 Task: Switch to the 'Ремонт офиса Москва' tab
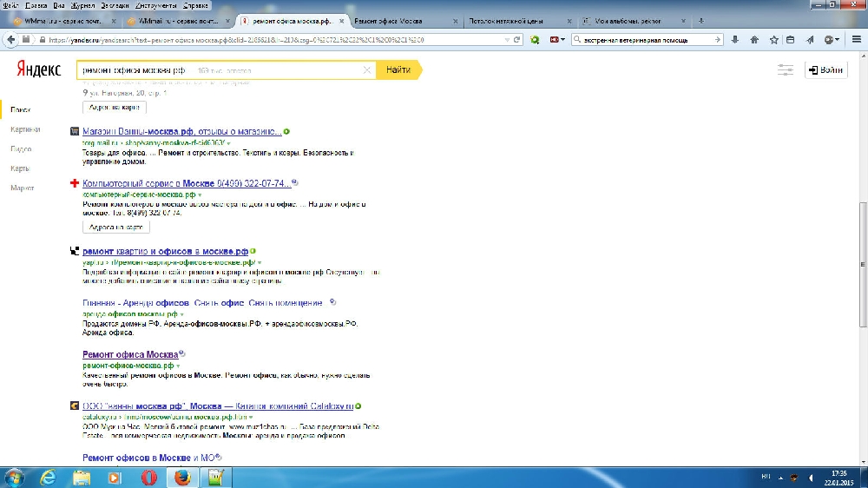tap(404, 21)
